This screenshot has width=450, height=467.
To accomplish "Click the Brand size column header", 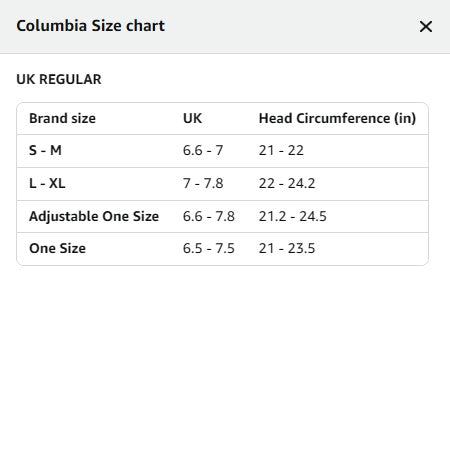I will [62, 118].
